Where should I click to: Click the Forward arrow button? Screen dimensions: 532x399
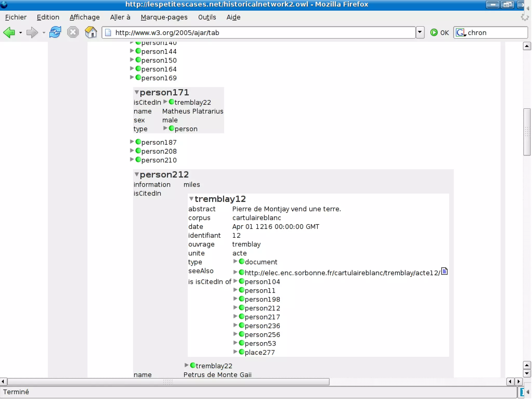coord(32,32)
